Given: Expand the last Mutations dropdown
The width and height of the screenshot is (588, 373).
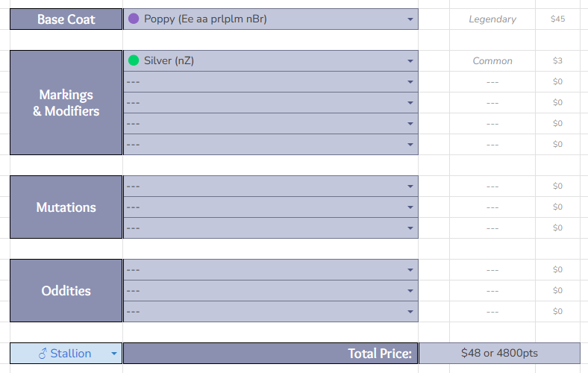Looking at the screenshot, I should [410, 228].
